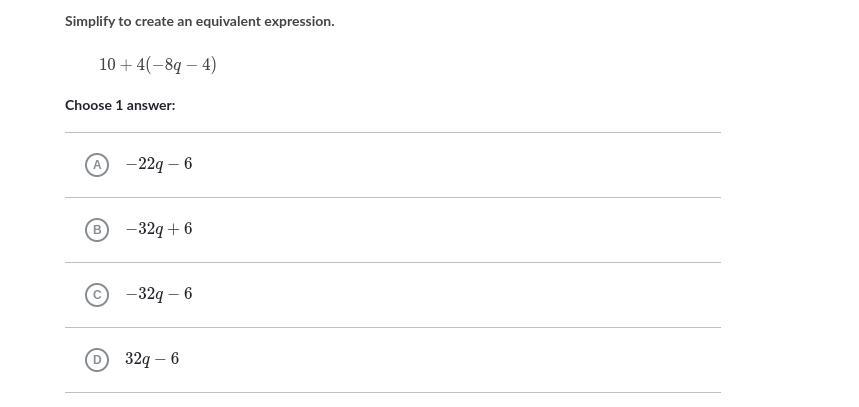Screen dimensions: 859x407
Task: Pick the option D radio circle
Action: (97, 360)
